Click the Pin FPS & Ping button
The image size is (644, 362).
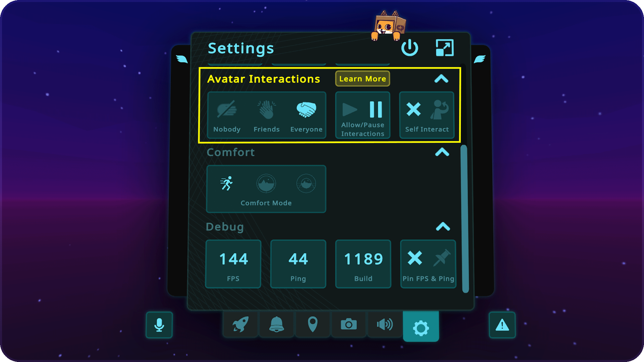(x=427, y=263)
